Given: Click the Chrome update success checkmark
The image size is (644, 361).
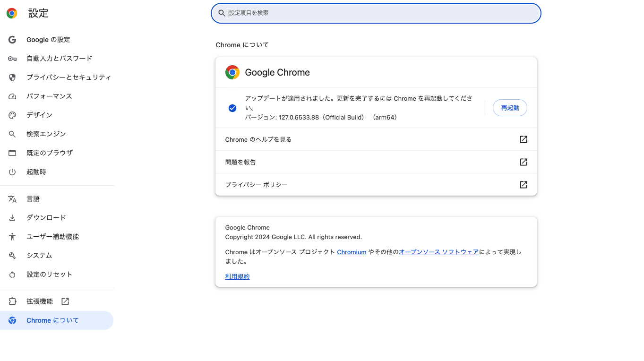Looking at the screenshot, I should (x=232, y=108).
